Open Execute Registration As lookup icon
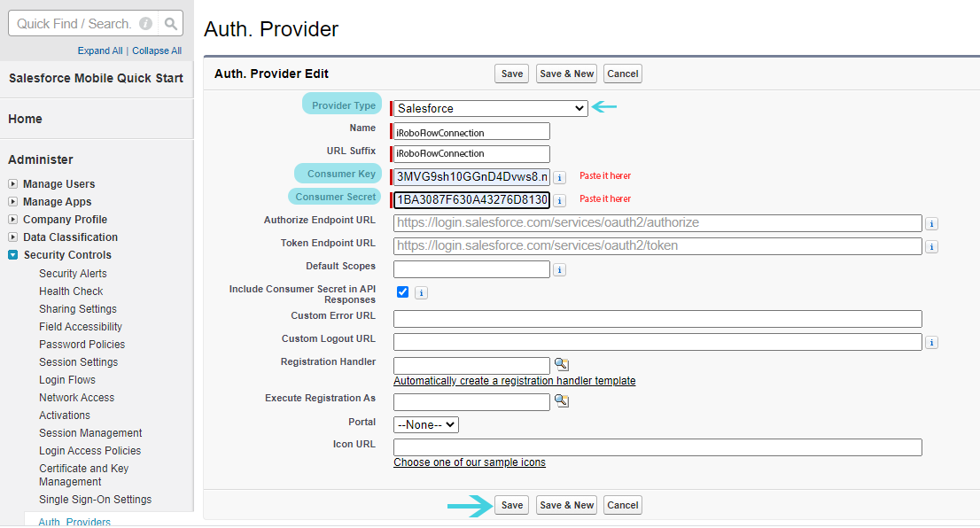 pyautogui.click(x=561, y=400)
